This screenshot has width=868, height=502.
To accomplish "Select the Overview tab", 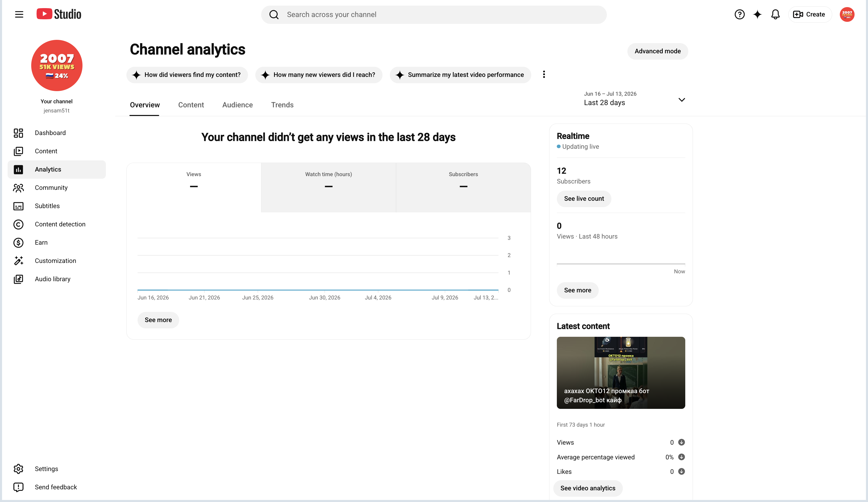I will click(x=145, y=105).
